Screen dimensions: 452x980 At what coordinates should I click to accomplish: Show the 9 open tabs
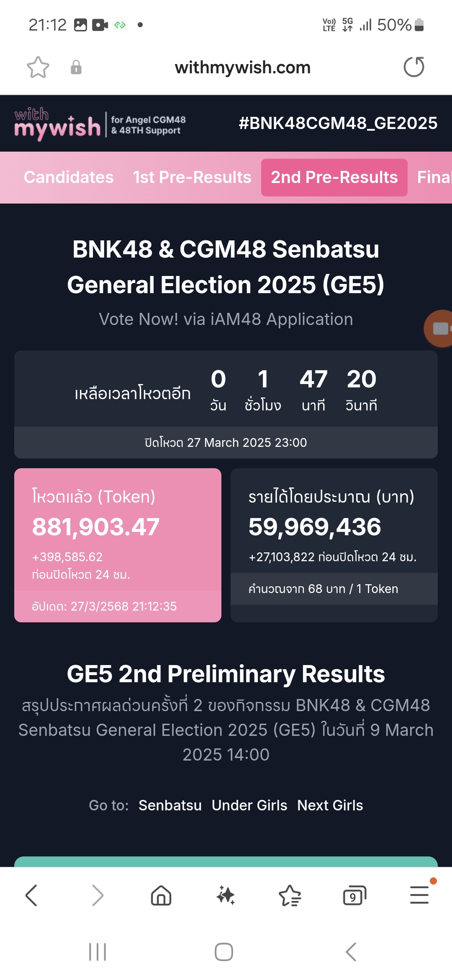pos(354,896)
